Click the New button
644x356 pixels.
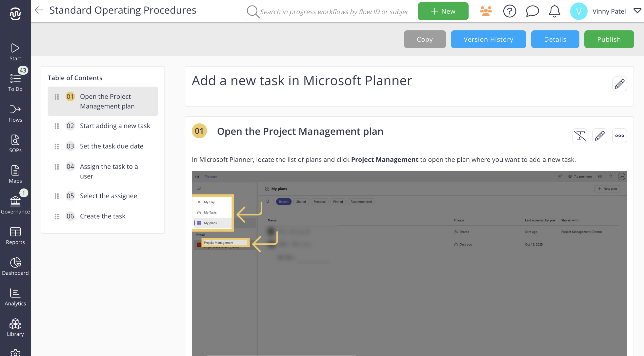tap(443, 11)
